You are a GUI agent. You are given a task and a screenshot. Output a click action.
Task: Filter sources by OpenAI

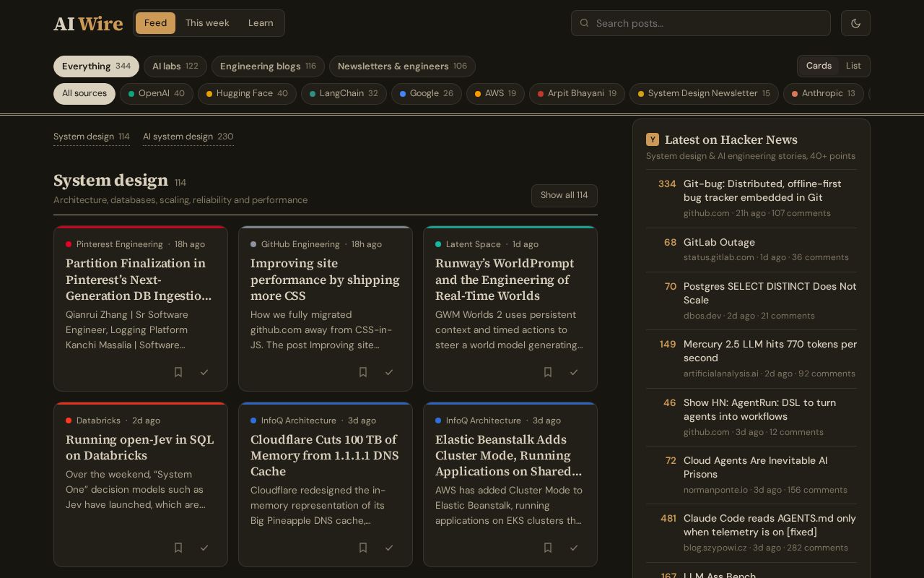[x=157, y=94]
